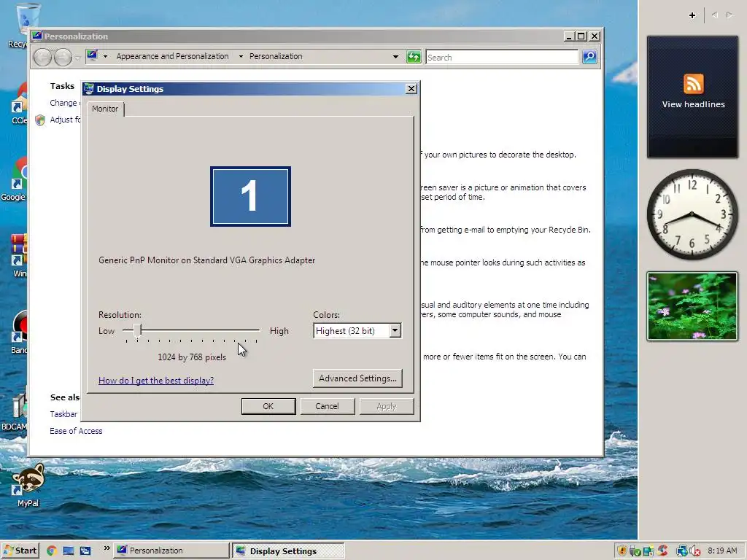Image resolution: width=747 pixels, height=560 pixels.
Task: Select the Appearance and Personalization breadcrumb
Action: (x=172, y=56)
